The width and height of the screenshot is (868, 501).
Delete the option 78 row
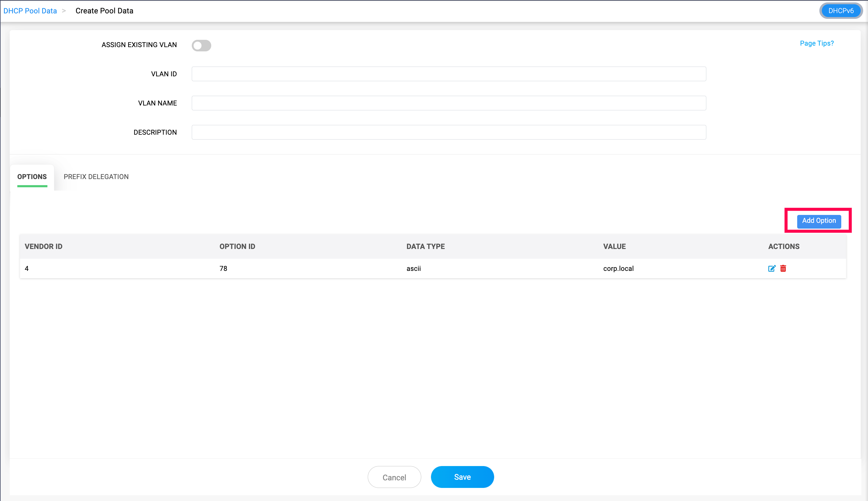tap(783, 268)
